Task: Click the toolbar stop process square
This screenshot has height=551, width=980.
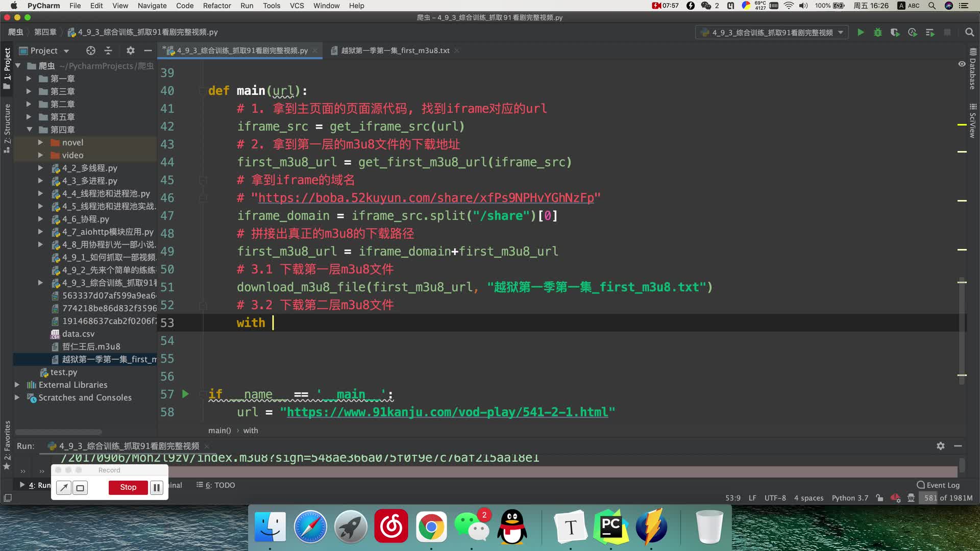Action: click(x=947, y=33)
